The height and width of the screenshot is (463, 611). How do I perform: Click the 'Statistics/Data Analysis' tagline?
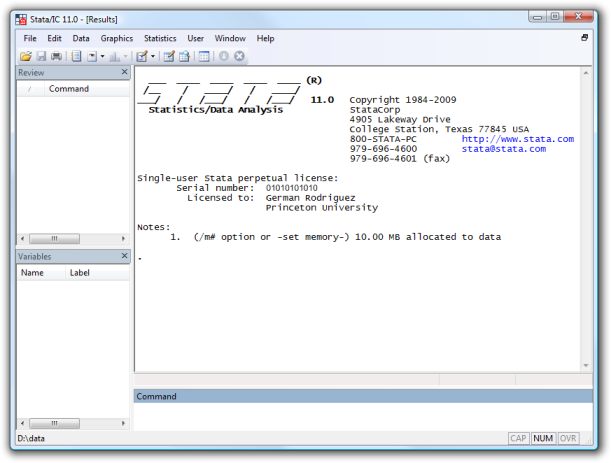[215, 110]
